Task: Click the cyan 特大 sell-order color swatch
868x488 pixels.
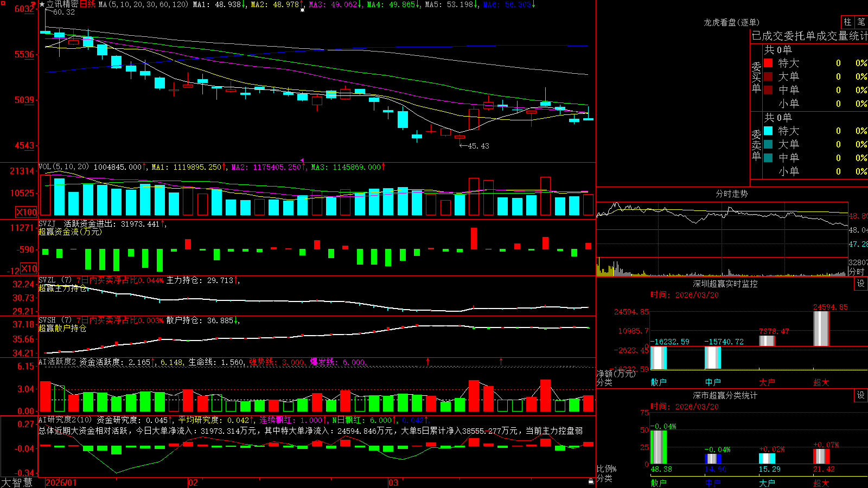Action: [x=768, y=131]
